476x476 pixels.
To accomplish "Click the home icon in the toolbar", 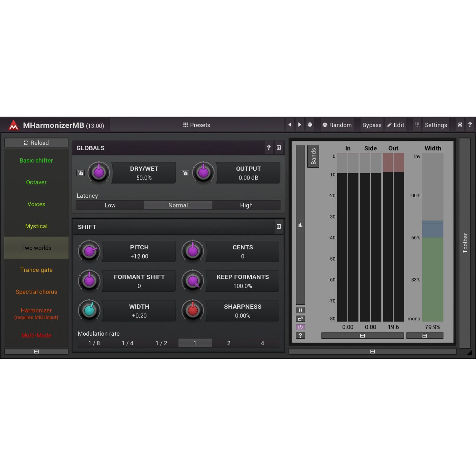I will (460, 125).
